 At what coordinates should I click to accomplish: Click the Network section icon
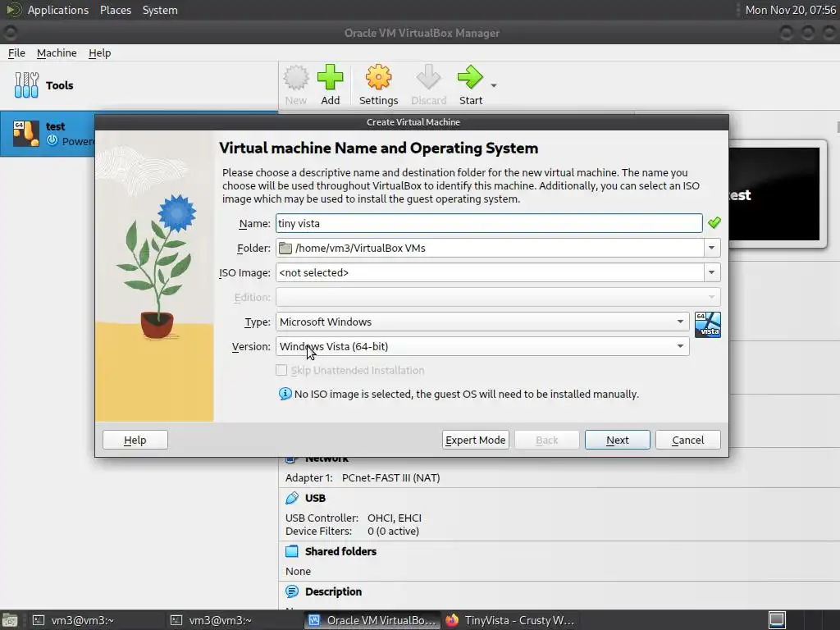point(290,459)
